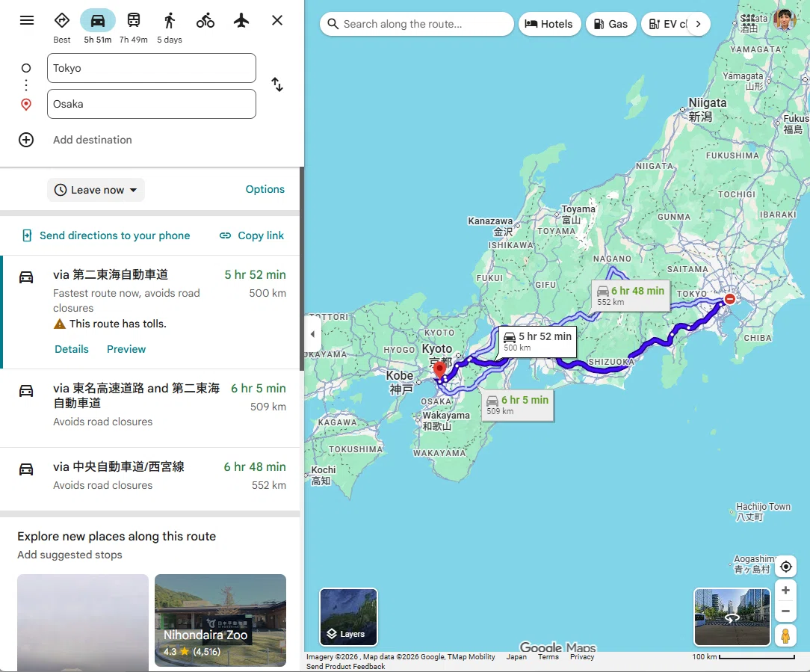Open Details of the fastest route
The image size is (810, 672).
pos(72,349)
